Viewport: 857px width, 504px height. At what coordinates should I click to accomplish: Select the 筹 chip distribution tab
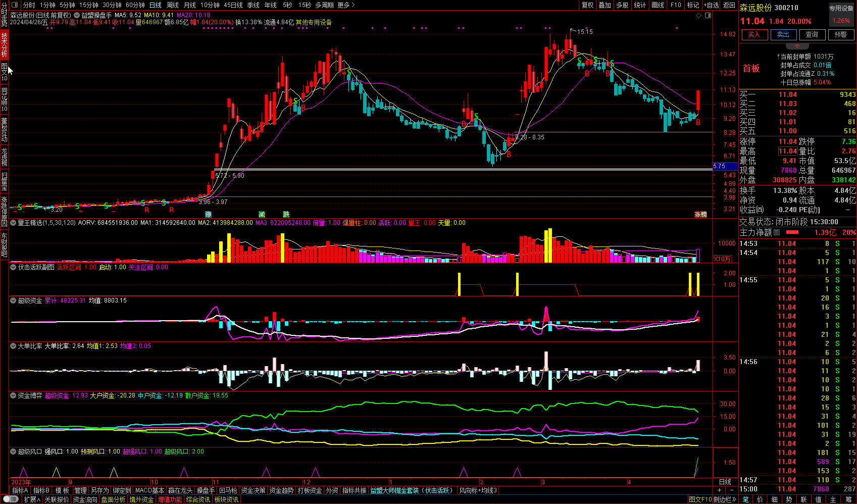848,499
